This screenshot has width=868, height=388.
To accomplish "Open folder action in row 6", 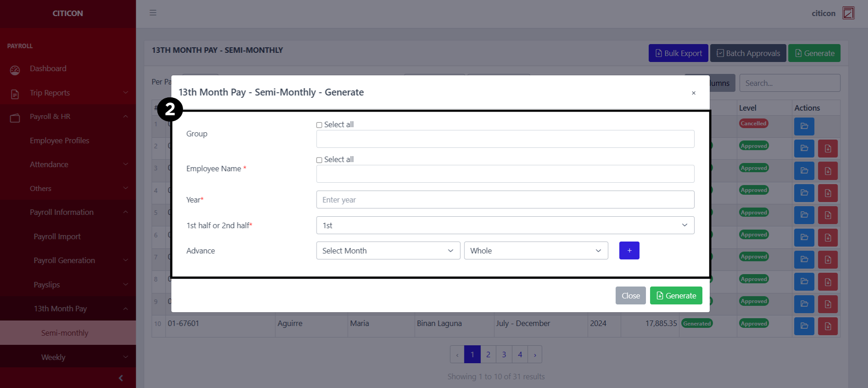I will [x=804, y=237].
